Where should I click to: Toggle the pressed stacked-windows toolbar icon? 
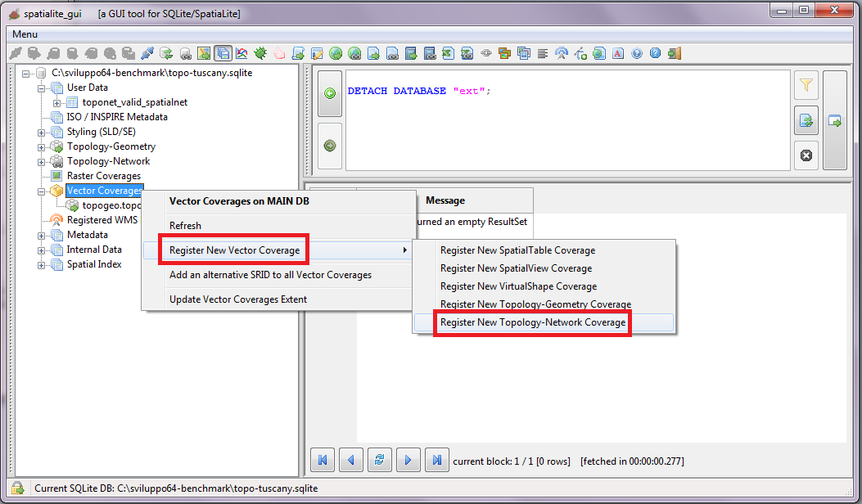coord(223,53)
